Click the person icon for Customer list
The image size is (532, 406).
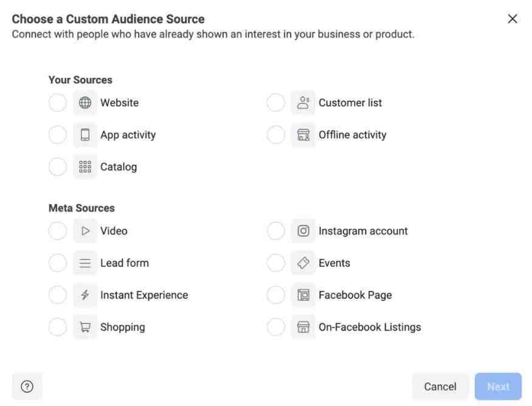(303, 103)
